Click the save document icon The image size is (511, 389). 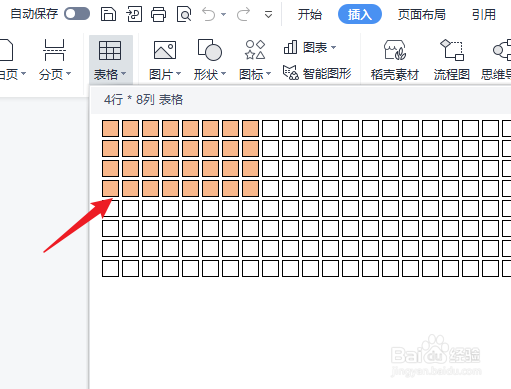[x=108, y=14]
